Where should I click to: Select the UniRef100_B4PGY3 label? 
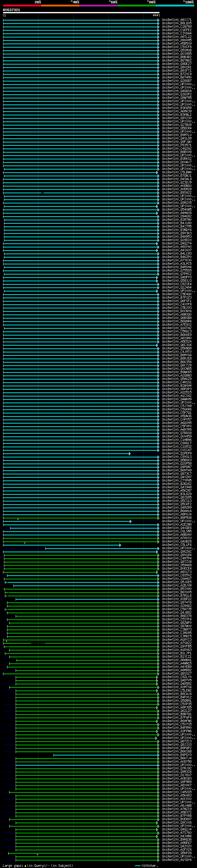(x=177, y=755)
